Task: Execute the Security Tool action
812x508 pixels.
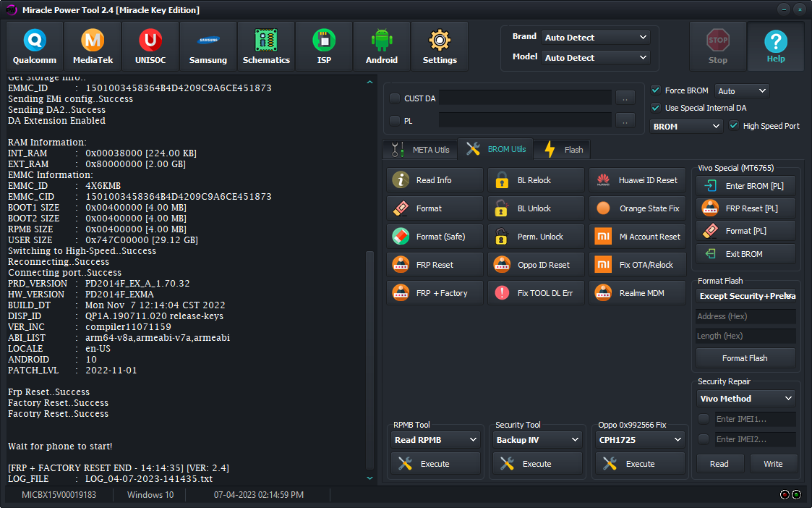Action: coord(537,464)
